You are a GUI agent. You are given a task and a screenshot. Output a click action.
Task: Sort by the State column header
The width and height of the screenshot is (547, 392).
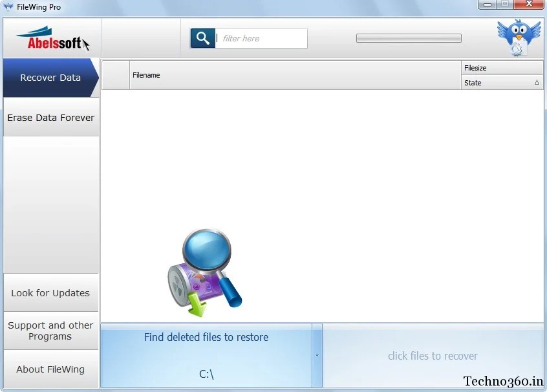pyautogui.click(x=502, y=82)
